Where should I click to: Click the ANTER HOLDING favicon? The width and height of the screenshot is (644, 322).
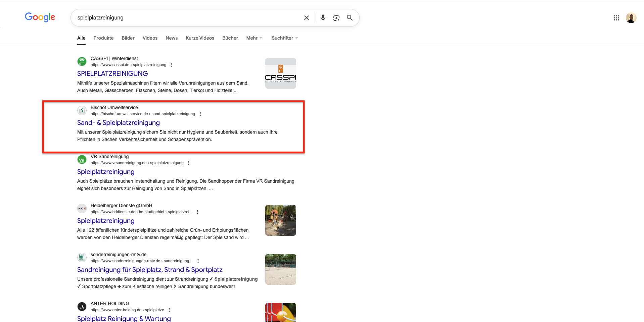[x=82, y=307]
